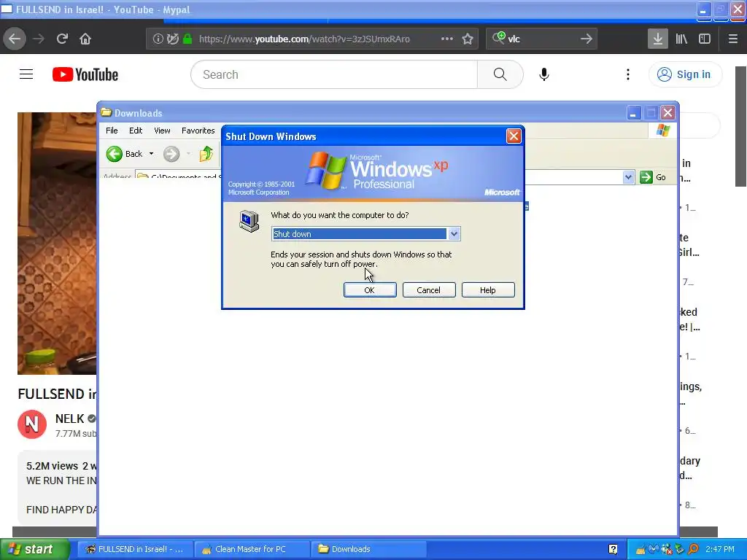Screen dimensions: 747x560
Task: Open Edit menu in Downloads window
Action: (136, 131)
